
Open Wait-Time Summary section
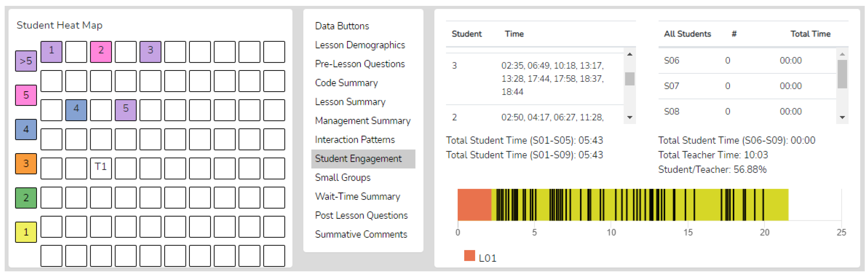[357, 196]
